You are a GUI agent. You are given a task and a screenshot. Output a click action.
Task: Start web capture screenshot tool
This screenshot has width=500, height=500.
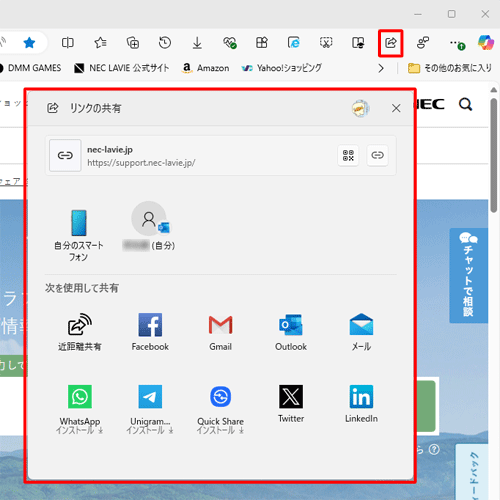326,43
